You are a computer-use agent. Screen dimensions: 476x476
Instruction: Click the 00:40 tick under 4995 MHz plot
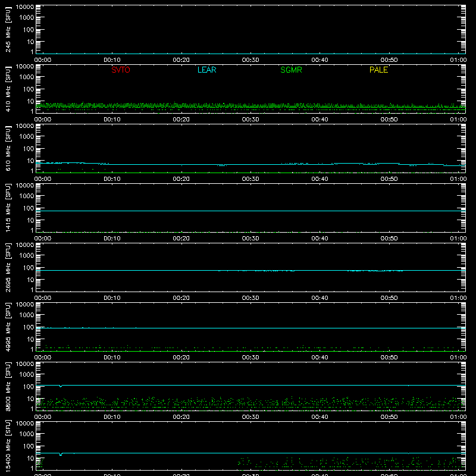point(320,358)
